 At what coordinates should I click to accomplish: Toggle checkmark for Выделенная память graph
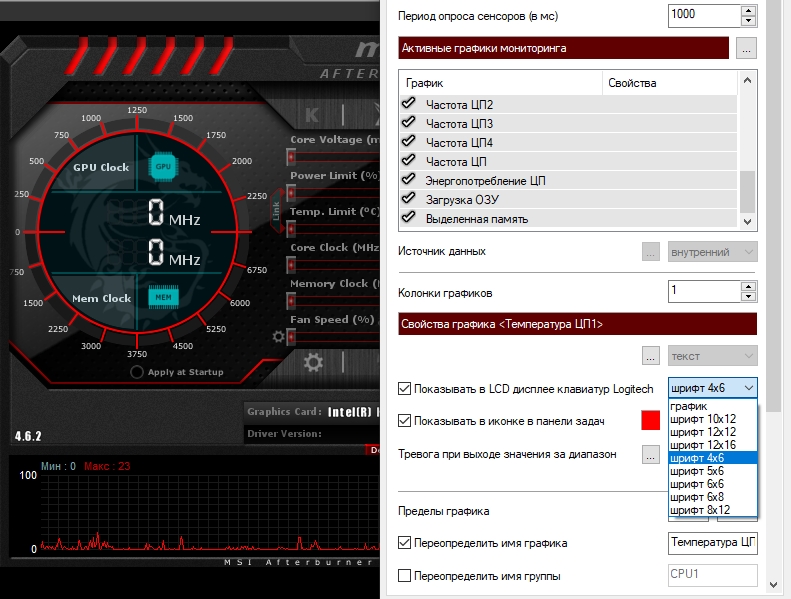[409, 218]
